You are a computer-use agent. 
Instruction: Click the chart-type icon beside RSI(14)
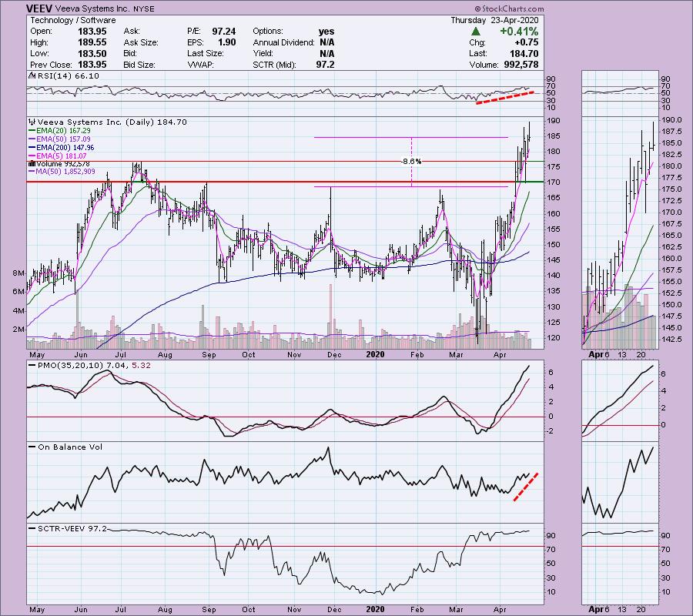[x=32, y=76]
